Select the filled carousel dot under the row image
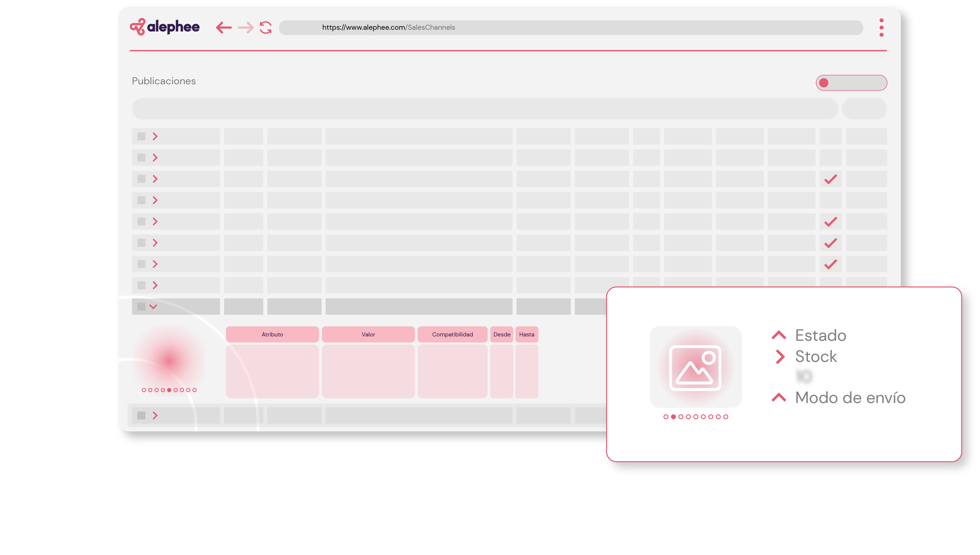Image resolution: width=980 pixels, height=555 pixels. coord(169,390)
